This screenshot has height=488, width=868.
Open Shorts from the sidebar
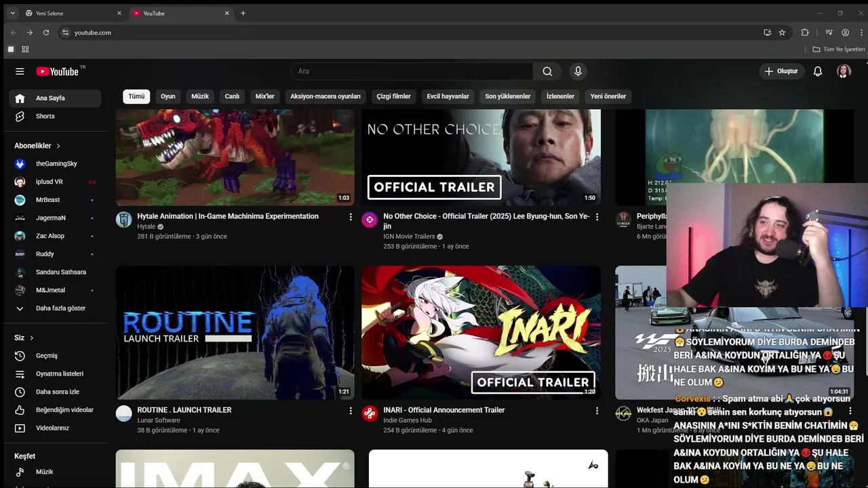pos(55,116)
